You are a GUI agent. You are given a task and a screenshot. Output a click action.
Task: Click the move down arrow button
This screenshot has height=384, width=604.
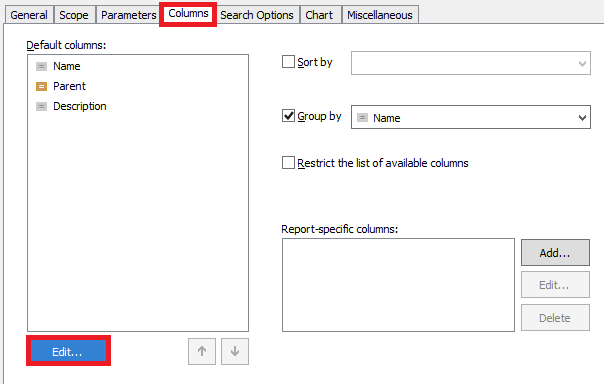235,351
